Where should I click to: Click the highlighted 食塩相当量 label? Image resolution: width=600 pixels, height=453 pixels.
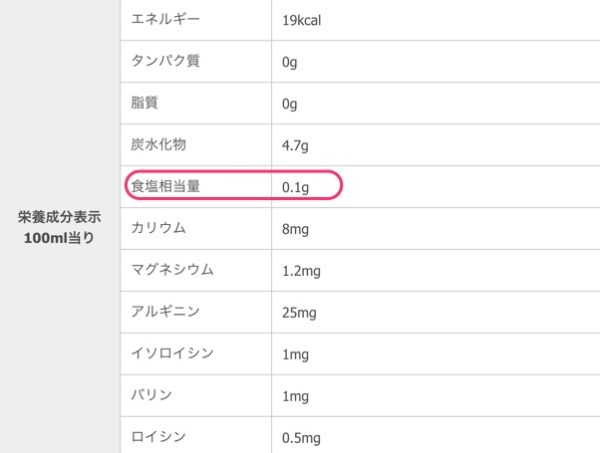coord(165,186)
